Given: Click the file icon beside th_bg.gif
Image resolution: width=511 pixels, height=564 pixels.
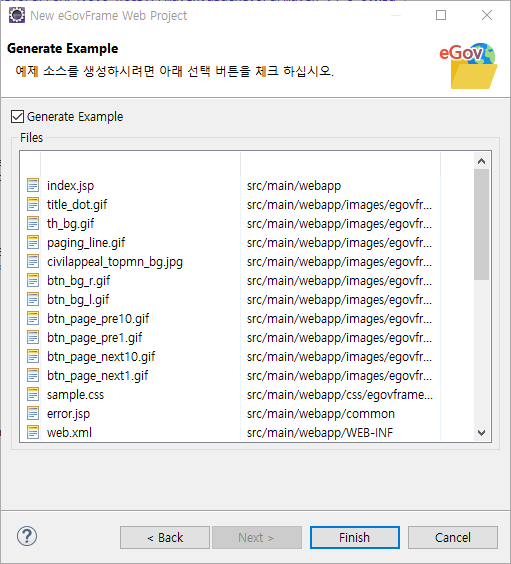Looking at the screenshot, I should tap(33, 223).
